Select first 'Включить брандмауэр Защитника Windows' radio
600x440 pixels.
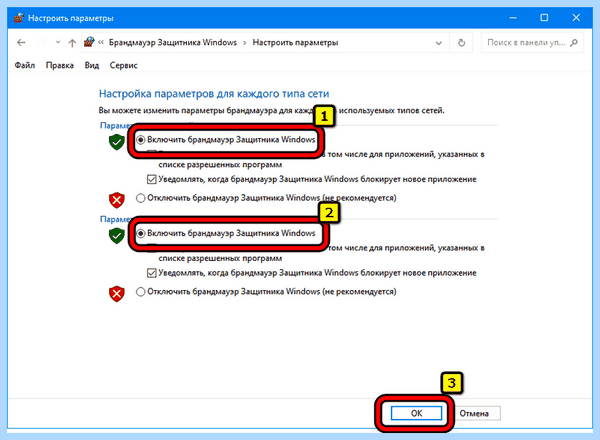[141, 140]
